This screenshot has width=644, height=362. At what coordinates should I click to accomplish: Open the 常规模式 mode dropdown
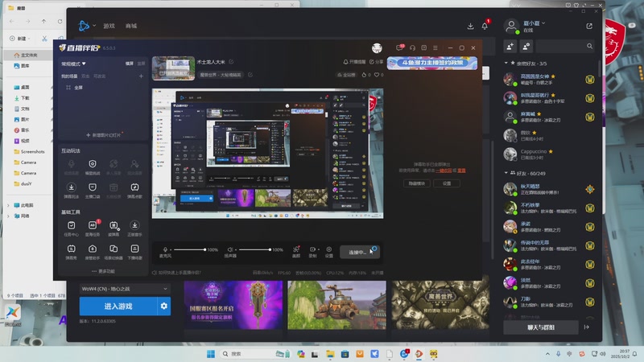click(x=73, y=64)
